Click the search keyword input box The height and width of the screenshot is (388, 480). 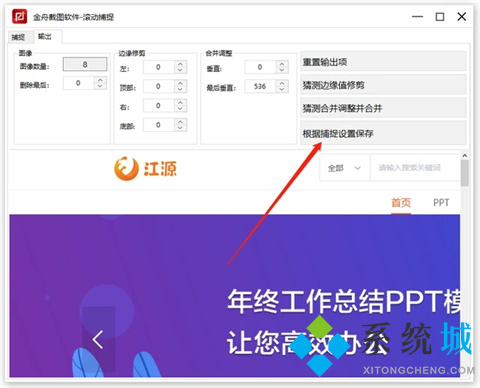pyautogui.click(x=415, y=168)
